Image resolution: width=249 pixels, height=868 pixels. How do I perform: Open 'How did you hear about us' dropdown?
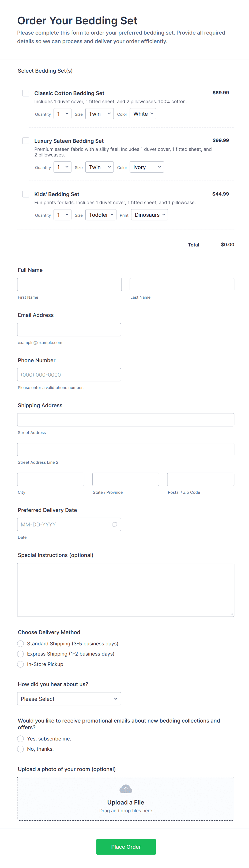pos(69,699)
